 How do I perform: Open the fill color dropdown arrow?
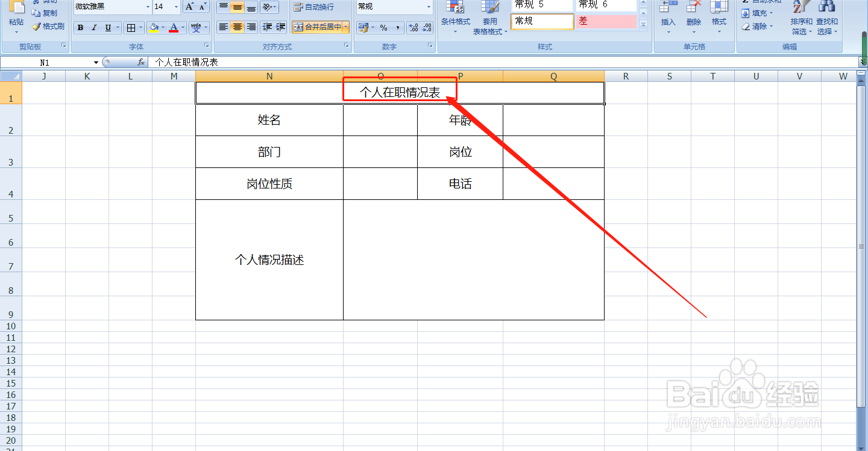pyautogui.click(x=164, y=28)
